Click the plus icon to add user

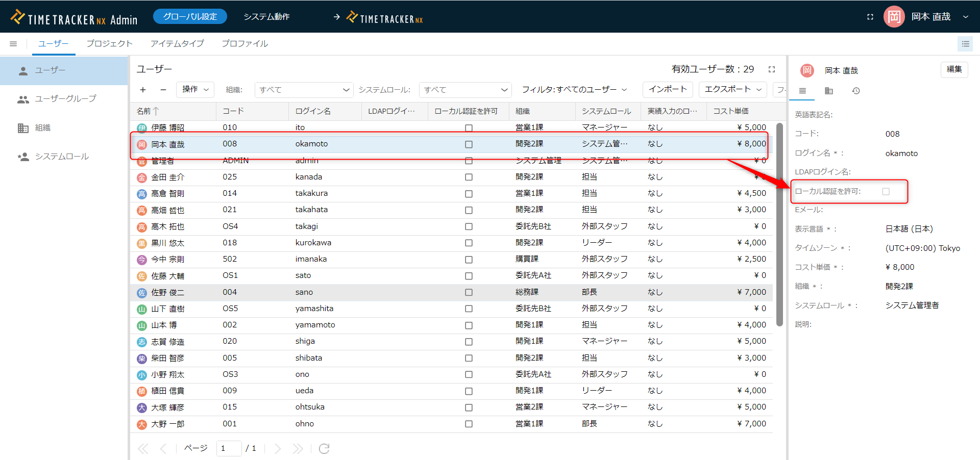[x=143, y=90]
